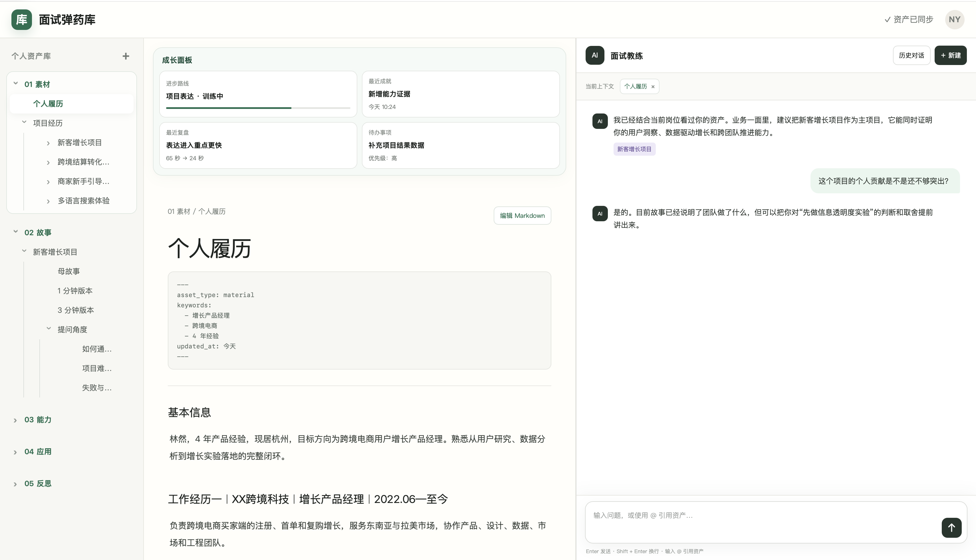
Task: Expand the 新客增长项目 item under 项目经历
Action: (48, 143)
